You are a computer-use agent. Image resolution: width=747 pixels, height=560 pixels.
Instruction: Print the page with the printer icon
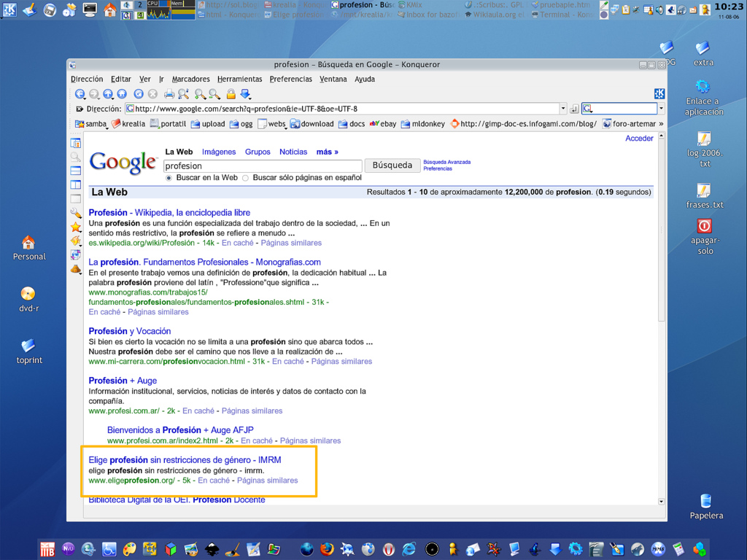pyautogui.click(x=169, y=94)
